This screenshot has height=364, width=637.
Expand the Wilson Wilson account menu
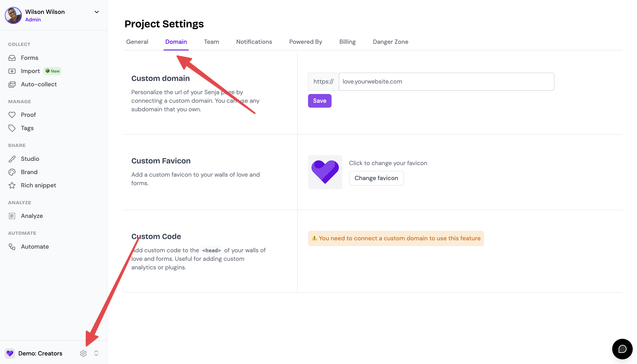pyautogui.click(x=97, y=12)
